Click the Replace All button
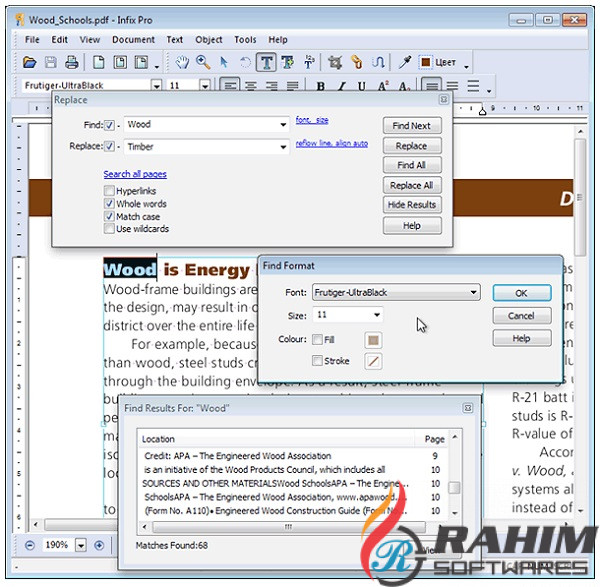This screenshot has width=600, height=587. 412,185
